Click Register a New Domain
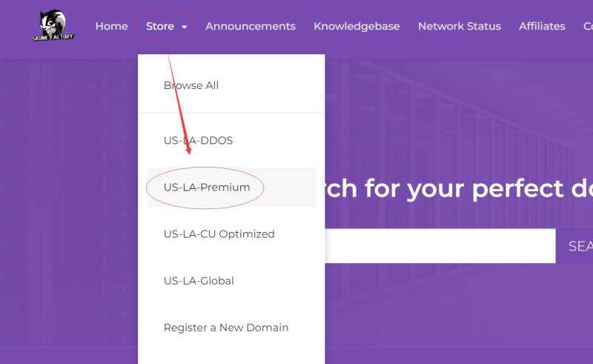593x364 pixels. (x=226, y=327)
